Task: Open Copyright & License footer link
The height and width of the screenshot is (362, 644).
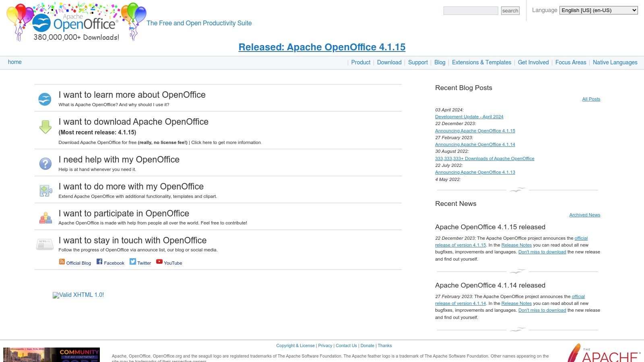Action: click(x=295, y=346)
